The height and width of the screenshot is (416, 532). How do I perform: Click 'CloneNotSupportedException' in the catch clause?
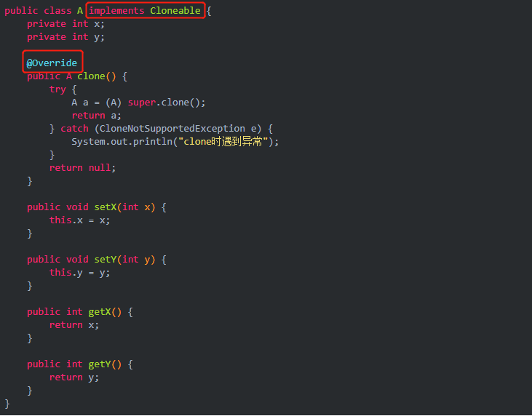172,129
